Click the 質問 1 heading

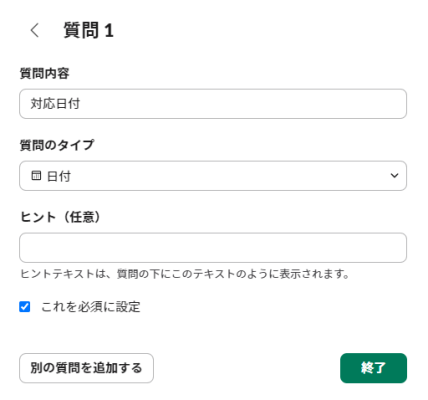point(89,30)
